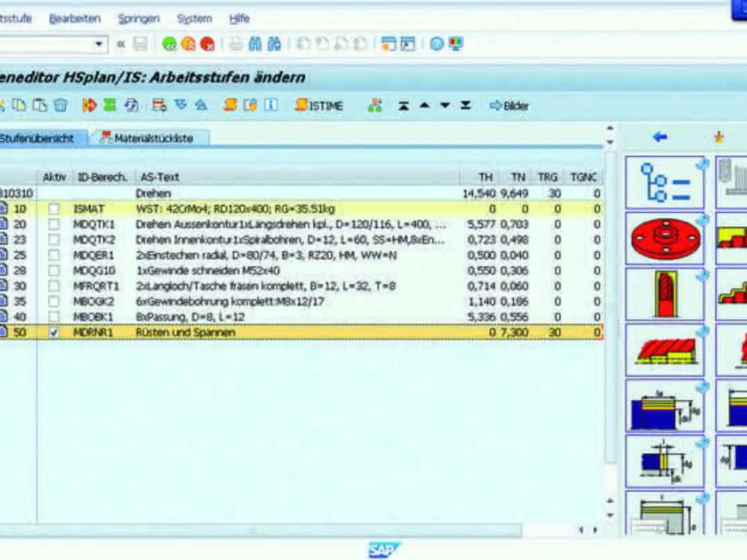
Task: Uncheck Aktiv checkbox for row 50 MDRNR1
Action: click(x=54, y=332)
